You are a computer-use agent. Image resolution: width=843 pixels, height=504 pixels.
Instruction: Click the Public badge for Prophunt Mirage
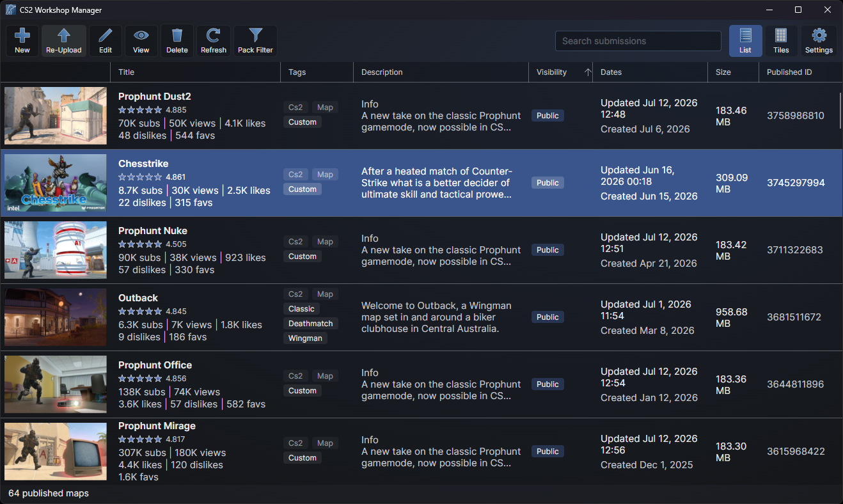pyautogui.click(x=548, y=452)
